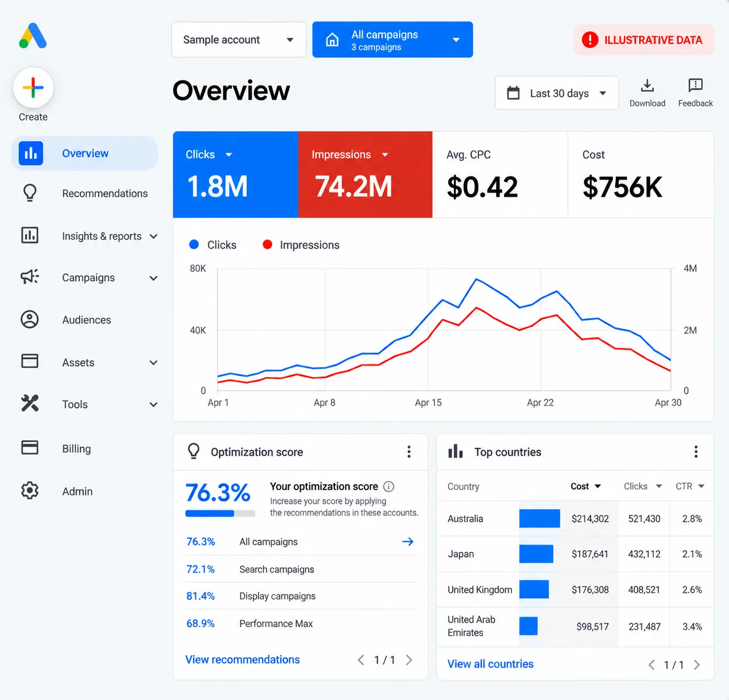Click the optimization score progress bar
Image resolution: width=729 pixels, height=700 pixels.
pyautogui.click(x=220, y=514)
